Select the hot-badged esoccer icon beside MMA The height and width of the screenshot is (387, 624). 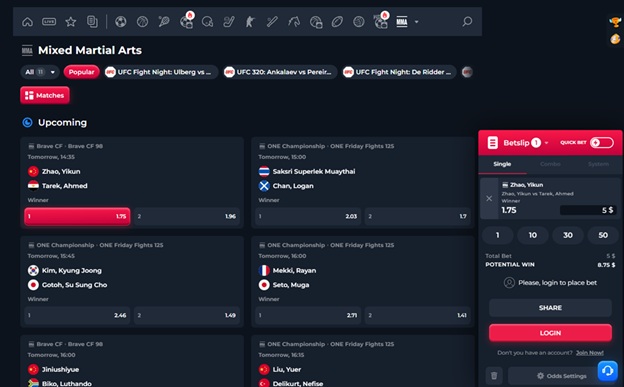(380, 22)
